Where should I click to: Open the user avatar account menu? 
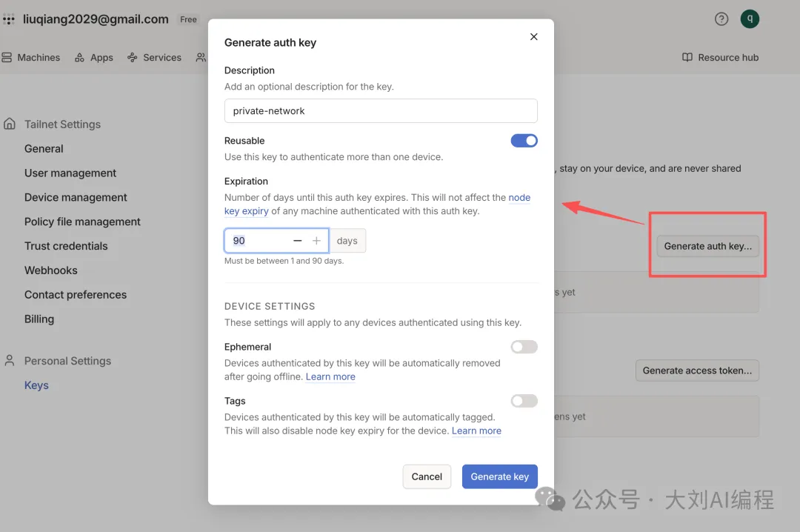coord(750,19)
